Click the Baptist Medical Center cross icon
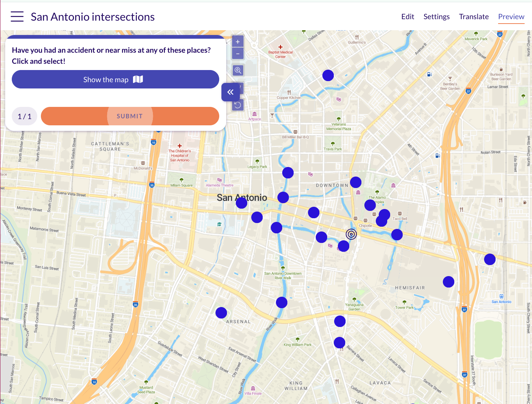Viewport: 532px width, 404px height. point(280,47)
